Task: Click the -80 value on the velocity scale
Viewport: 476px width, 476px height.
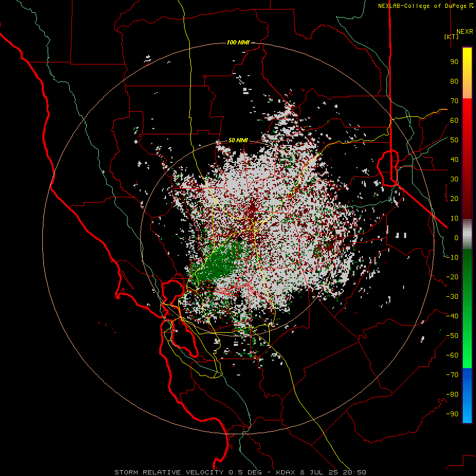Action: (x=452, y=395)
